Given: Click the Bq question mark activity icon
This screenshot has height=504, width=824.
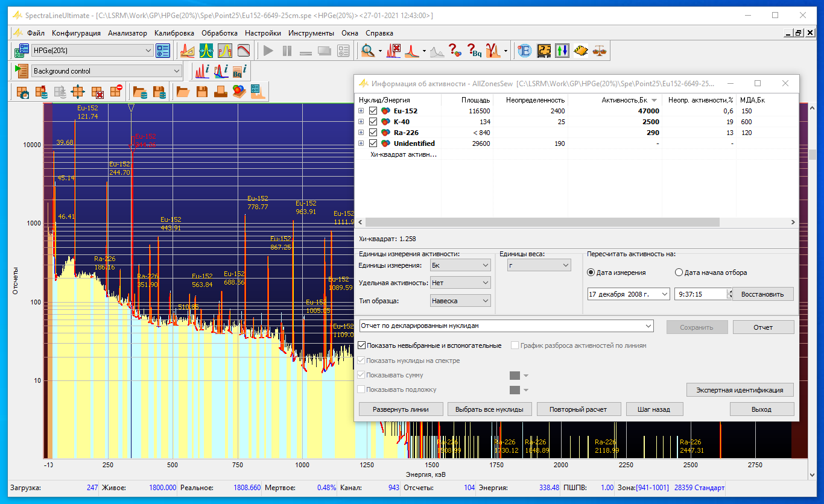Looking at the screenshot, I should [x=474, y=51].
